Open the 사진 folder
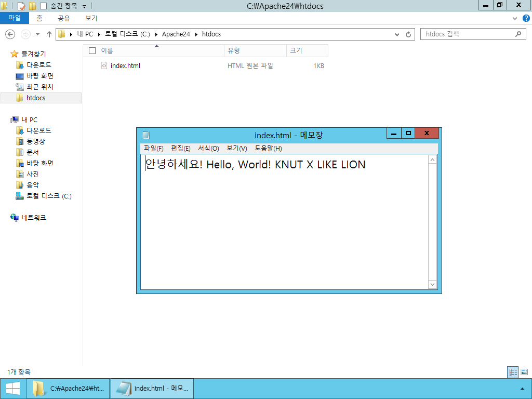 33,174
